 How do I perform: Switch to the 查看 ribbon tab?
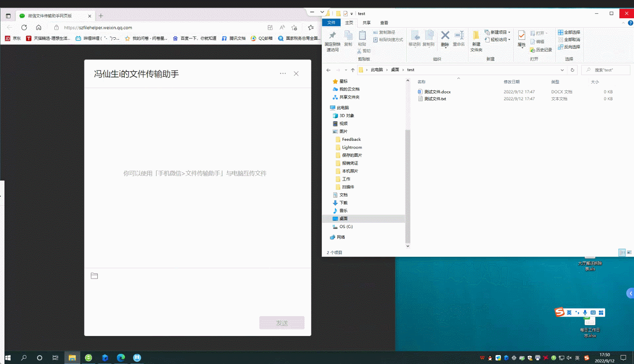point(384,23)
